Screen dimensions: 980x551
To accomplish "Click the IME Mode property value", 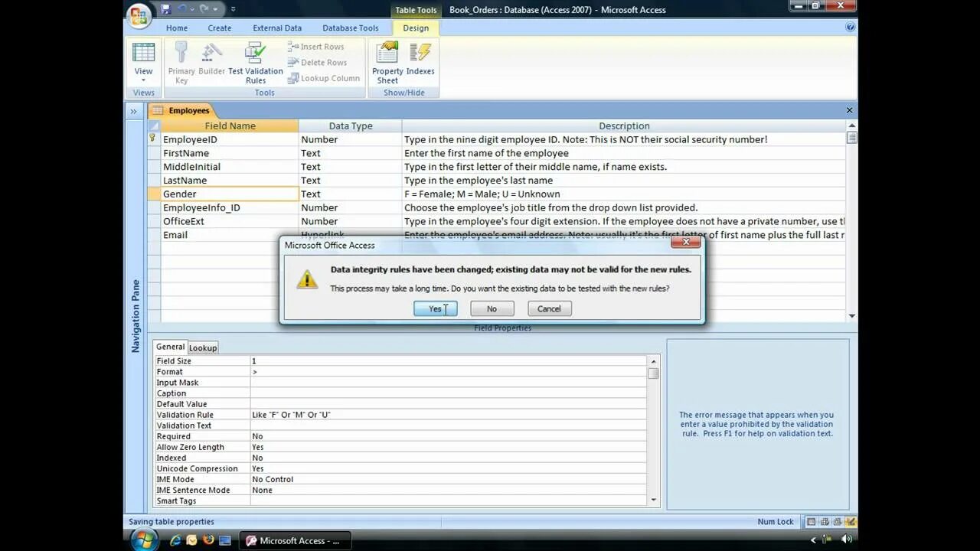I will [x=449, y=479].
